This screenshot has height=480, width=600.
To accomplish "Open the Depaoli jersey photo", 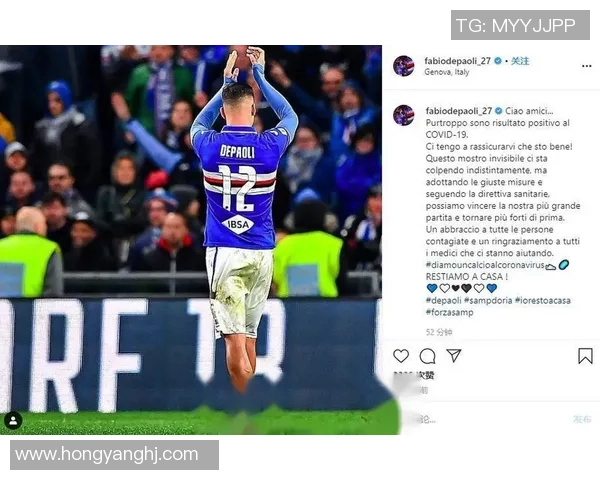I will click(191, 240).
